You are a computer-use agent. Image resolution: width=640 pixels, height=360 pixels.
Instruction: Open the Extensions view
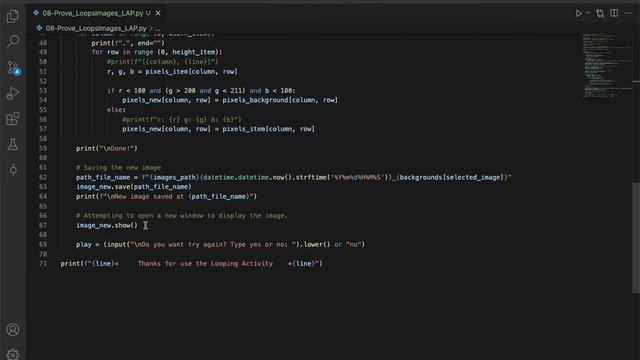[13, 119]
